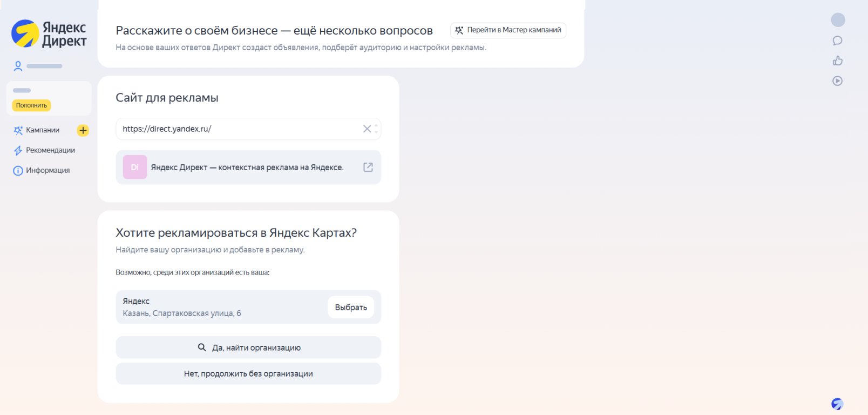Click the Казань, Спартаковская улица, 6 address
The width and height of the screenshot is (868, 415).
pos(182,313)
